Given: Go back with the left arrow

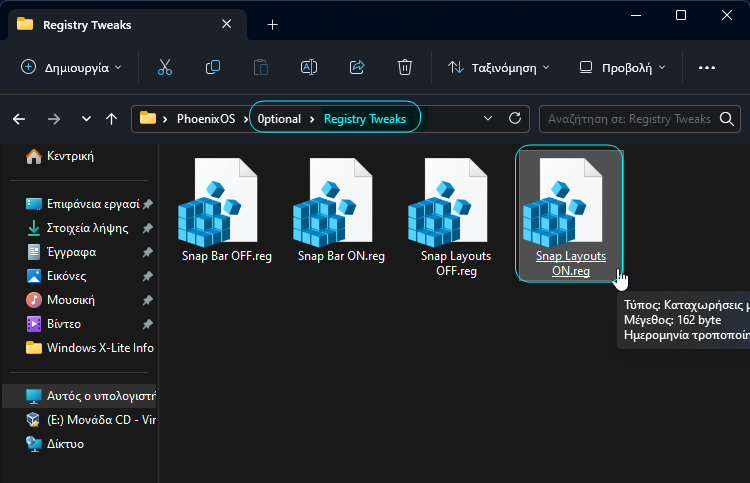Looking at the screenshot, I should click(x=19, y=119).
